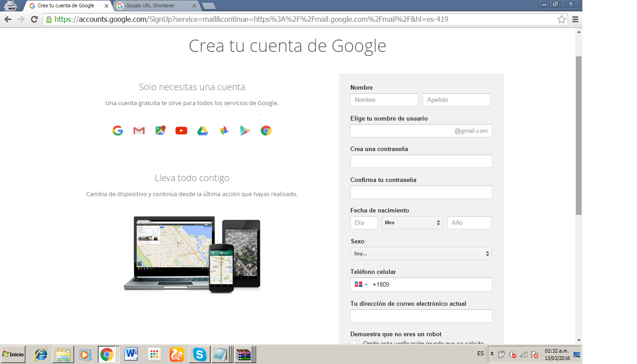Screen dimensions: 637x364
Task: Open the country flag selector for phone
Action: tap(361, 284)
